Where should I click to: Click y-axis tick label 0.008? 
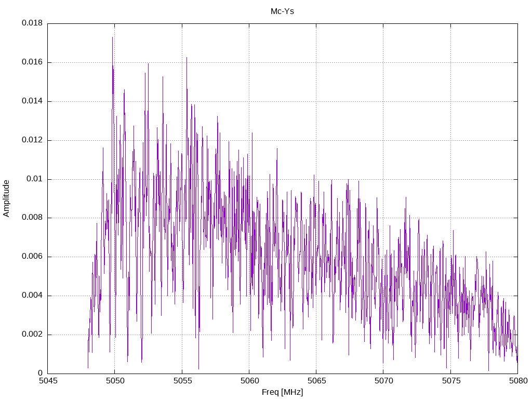coord(32,218)
